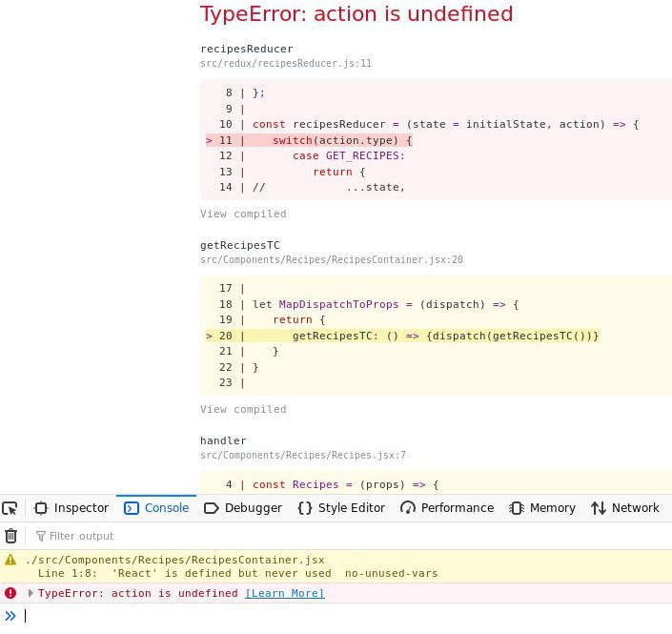Click the console command input line
Screen dimensions: 672x634
[x=343, y=616]
